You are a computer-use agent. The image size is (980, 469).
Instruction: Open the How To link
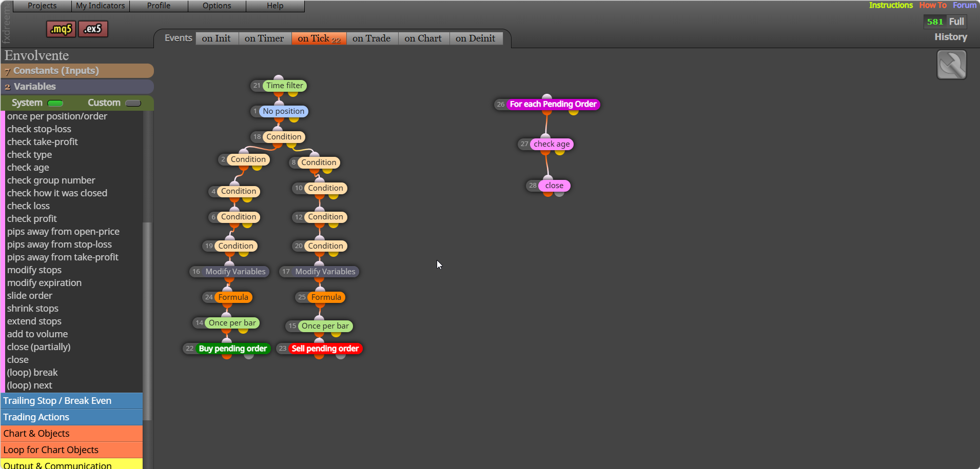[933, 5]
